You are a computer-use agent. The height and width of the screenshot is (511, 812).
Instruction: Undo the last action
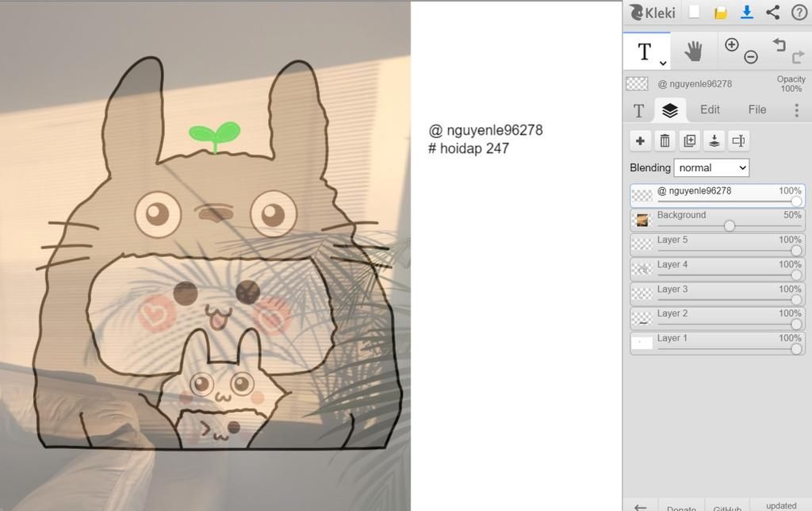tap(779, 44)
